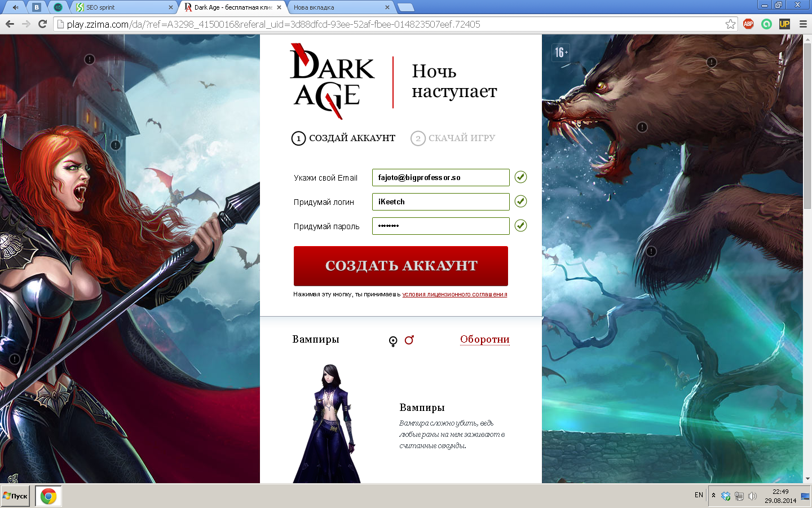This screenshot has height=508, width=812.
Task: Click the checkmark next to the password field
Action: click(x=520, y=225)
